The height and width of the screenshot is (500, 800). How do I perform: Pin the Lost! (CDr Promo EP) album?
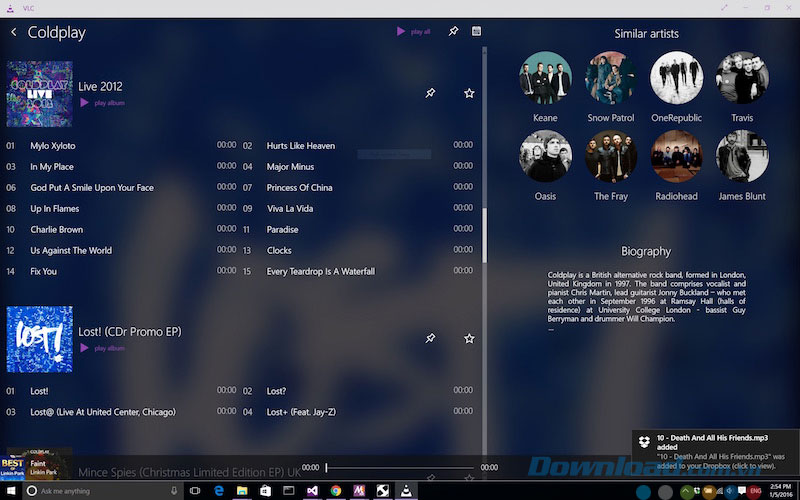pyautogui.click(x=430, y=338)
